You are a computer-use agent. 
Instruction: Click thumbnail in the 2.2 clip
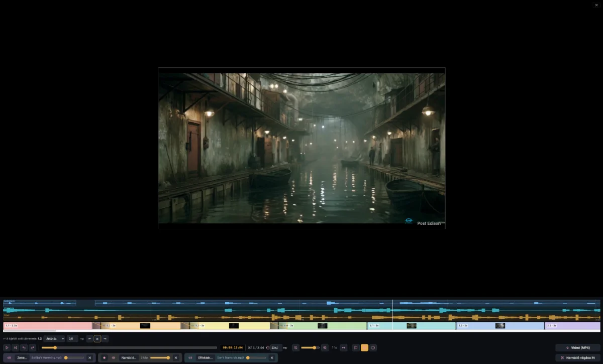point(500,326)
